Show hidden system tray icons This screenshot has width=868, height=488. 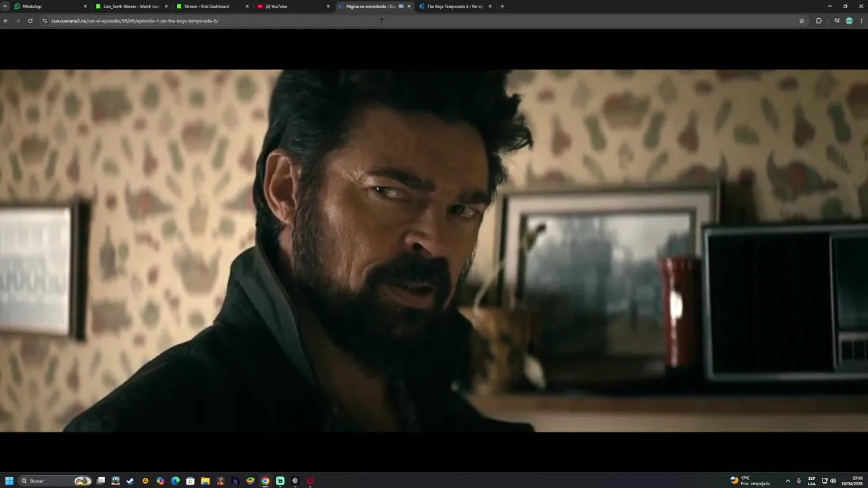click(787, 481)
